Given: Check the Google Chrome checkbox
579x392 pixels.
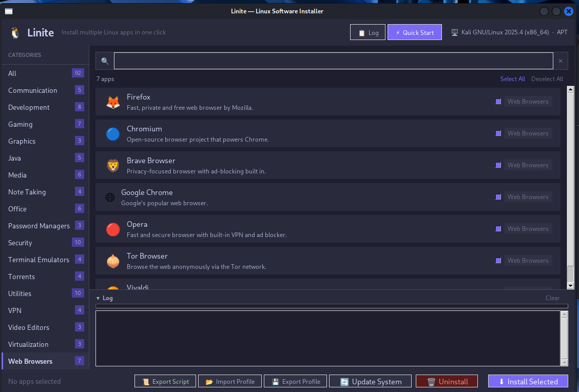Looking at the screenshot, I should [498, 197].
